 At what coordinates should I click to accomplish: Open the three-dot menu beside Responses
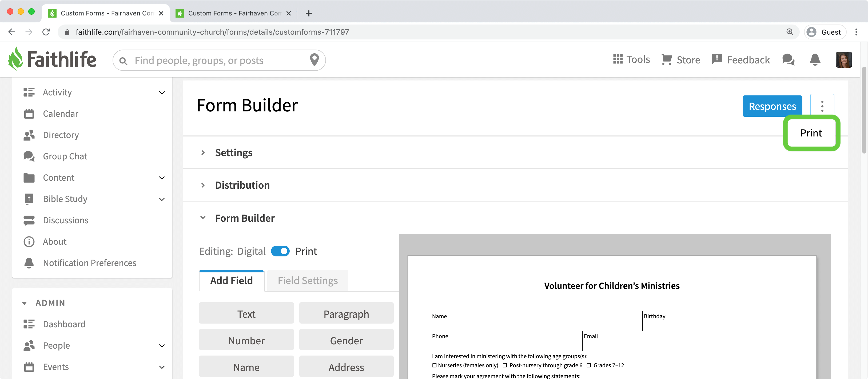(x=822, y=106)
